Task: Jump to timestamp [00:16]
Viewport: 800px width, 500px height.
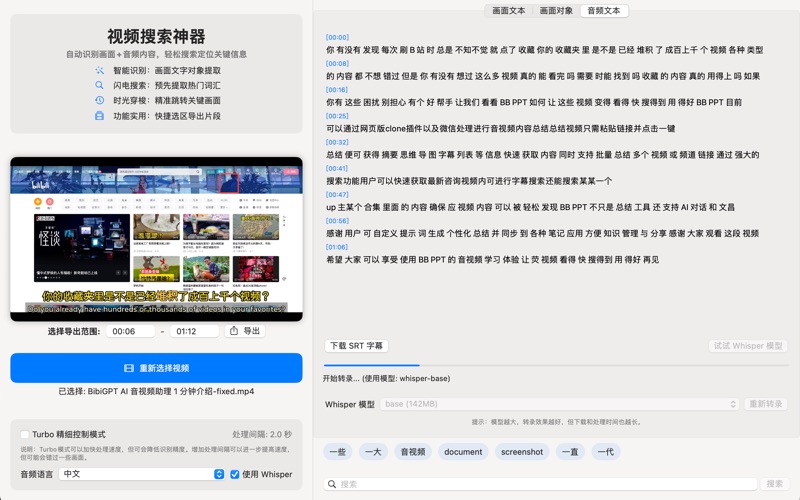Action: [x=337, y=89]
